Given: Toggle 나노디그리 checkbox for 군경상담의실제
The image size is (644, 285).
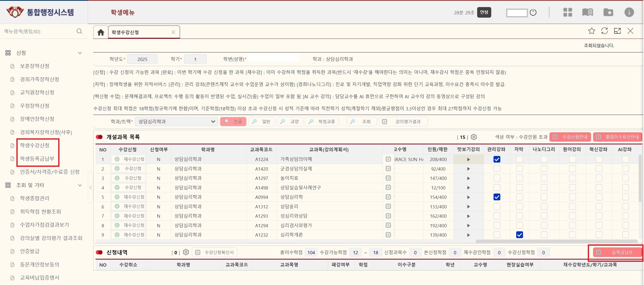Looking at the screenshot, I should click(x=544, y=169).
